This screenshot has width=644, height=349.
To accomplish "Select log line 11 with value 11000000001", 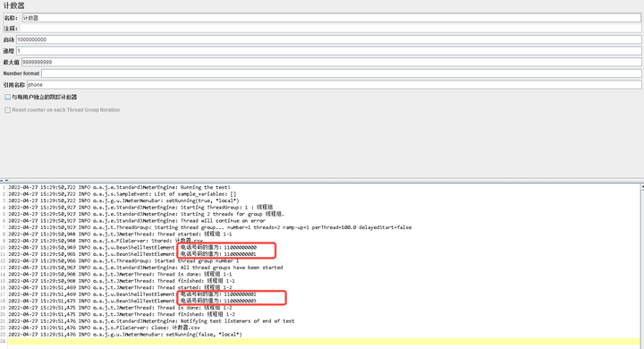I will coord(132,254).
